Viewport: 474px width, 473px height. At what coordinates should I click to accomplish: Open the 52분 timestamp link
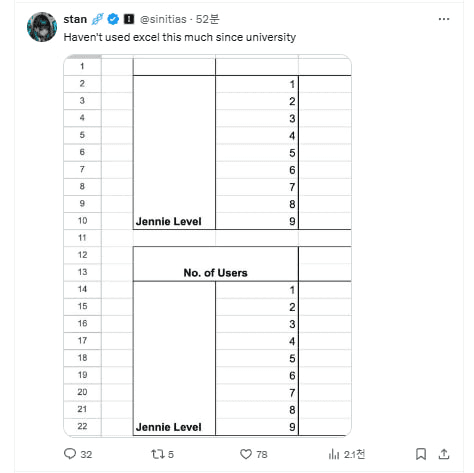(x=208, y=19)
